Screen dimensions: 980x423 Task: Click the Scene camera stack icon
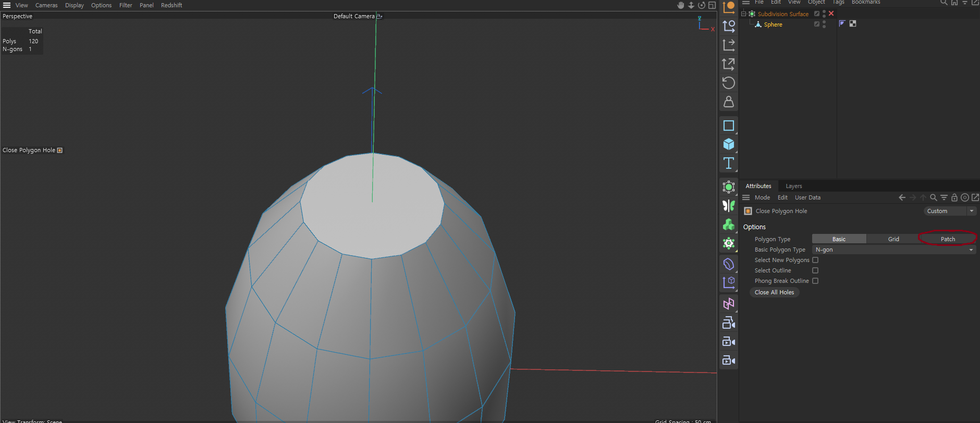[729, 323]
